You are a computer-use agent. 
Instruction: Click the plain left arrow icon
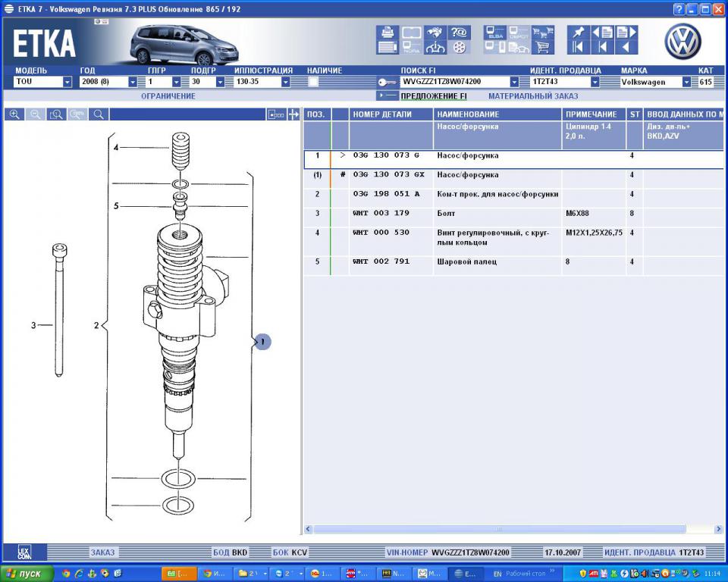pyautogui.click(x=626, y=47)
